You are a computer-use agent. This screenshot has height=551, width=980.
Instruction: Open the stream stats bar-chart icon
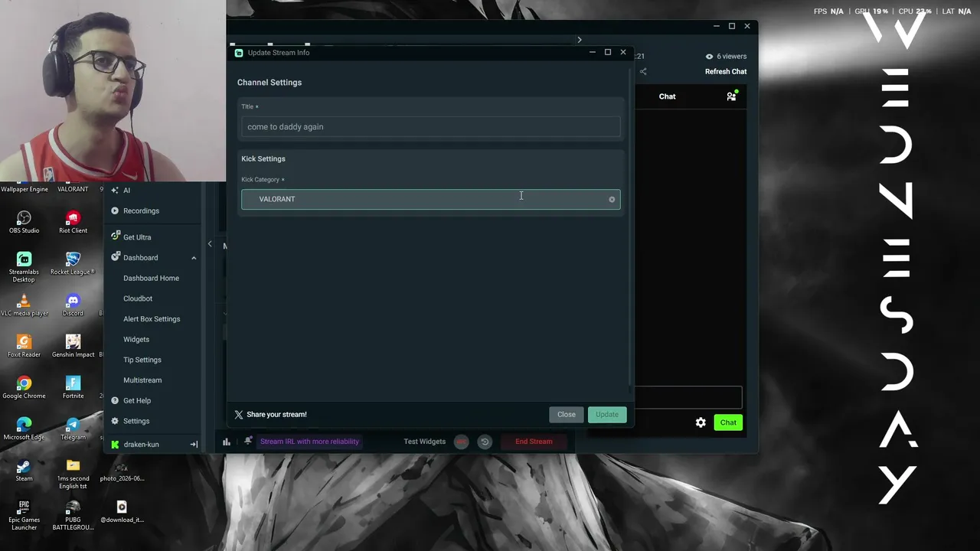(227, 442)
